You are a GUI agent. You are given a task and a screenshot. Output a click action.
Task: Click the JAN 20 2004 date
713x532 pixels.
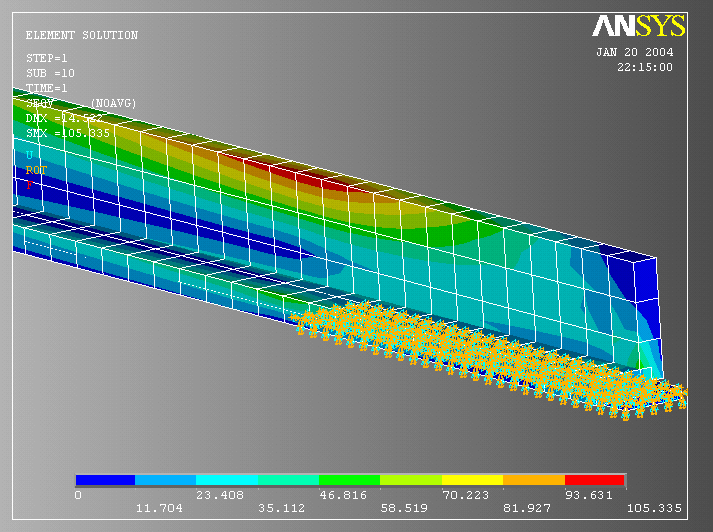[x=635, y=52]
